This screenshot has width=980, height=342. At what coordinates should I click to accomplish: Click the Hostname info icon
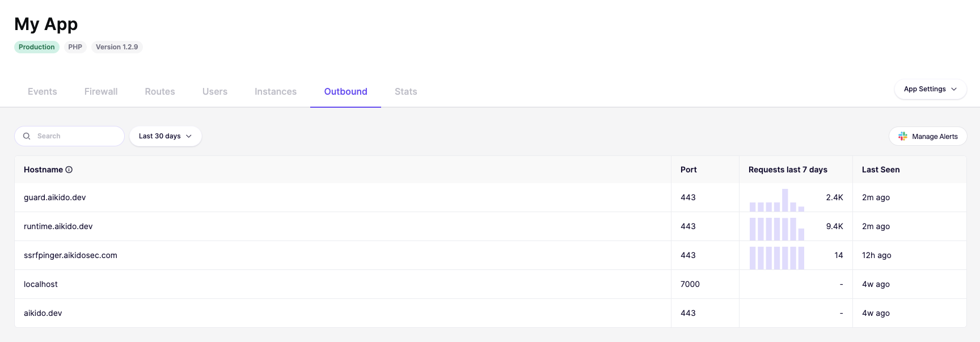click(69, 170)
